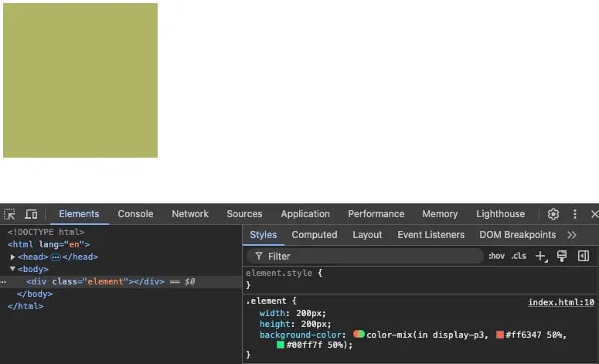This screenshot has width=599, height=364.
Task: Toggle the .cls classes button
Action: tap(519, 256)
